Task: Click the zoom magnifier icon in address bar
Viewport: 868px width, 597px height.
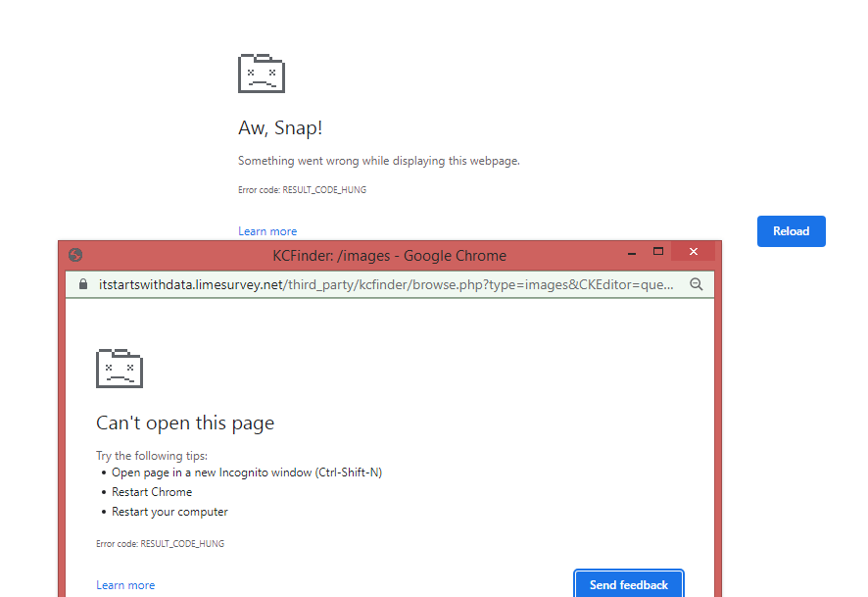Action: point(697,284)
